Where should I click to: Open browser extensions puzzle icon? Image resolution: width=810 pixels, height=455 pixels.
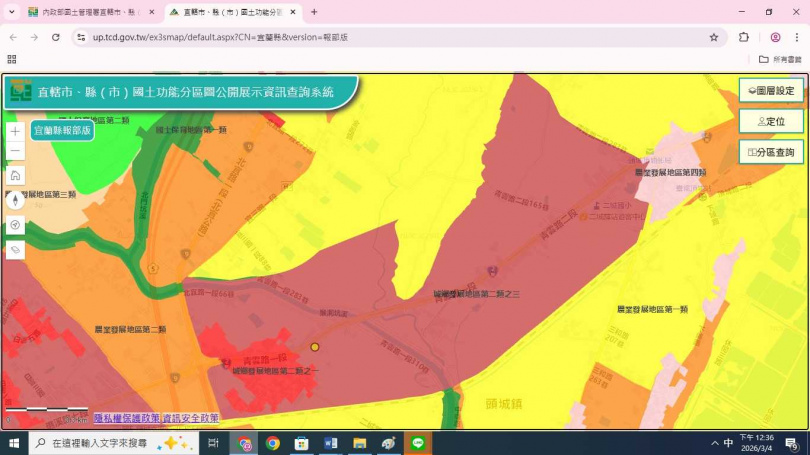(744, 37)
